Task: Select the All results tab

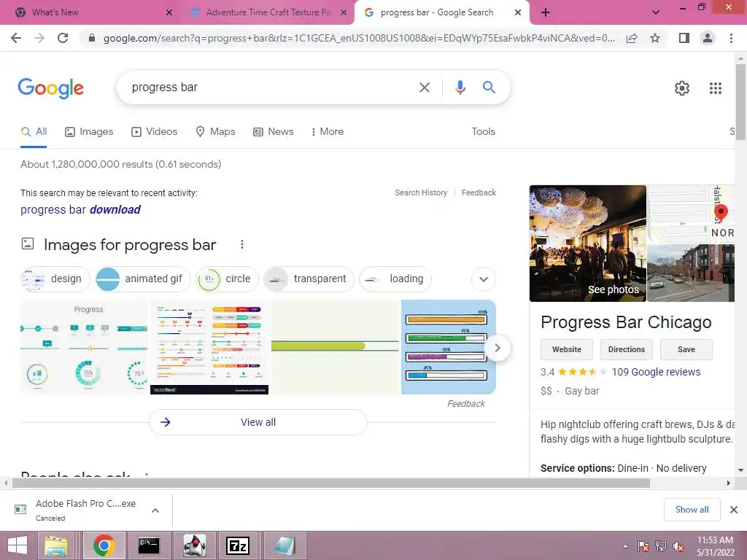Action: coord(34,132)
